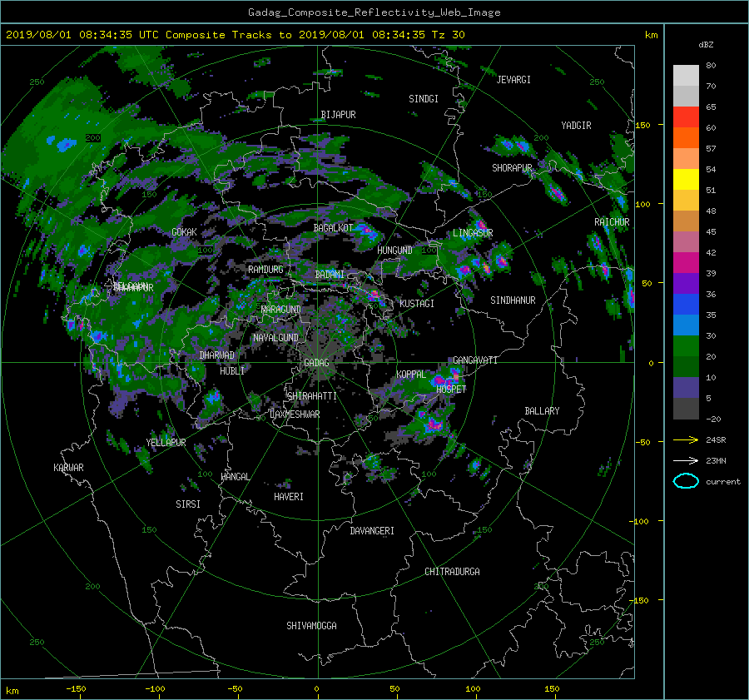This screenshot has width=749, height=700.
Task: Click the BALLARY city label
Action: (542, 411)
